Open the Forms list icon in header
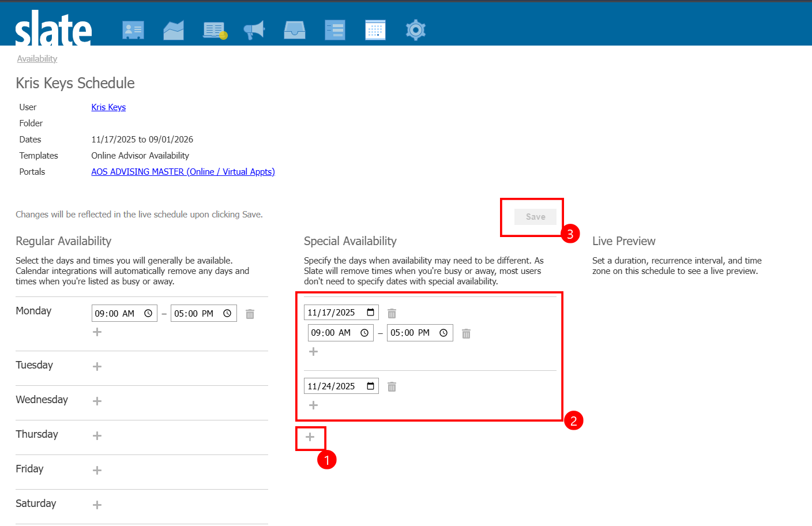The height and width of the screenshot is (526, 812). click(335, 30)
